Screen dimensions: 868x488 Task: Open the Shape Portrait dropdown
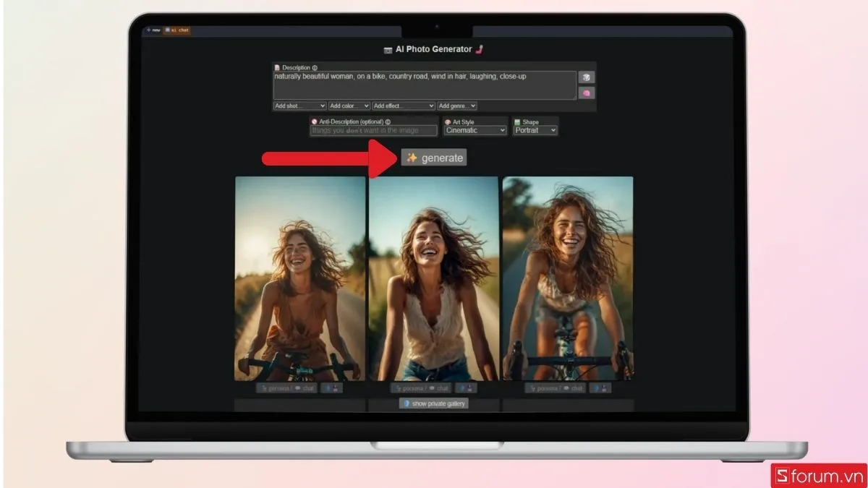(536, 131)
